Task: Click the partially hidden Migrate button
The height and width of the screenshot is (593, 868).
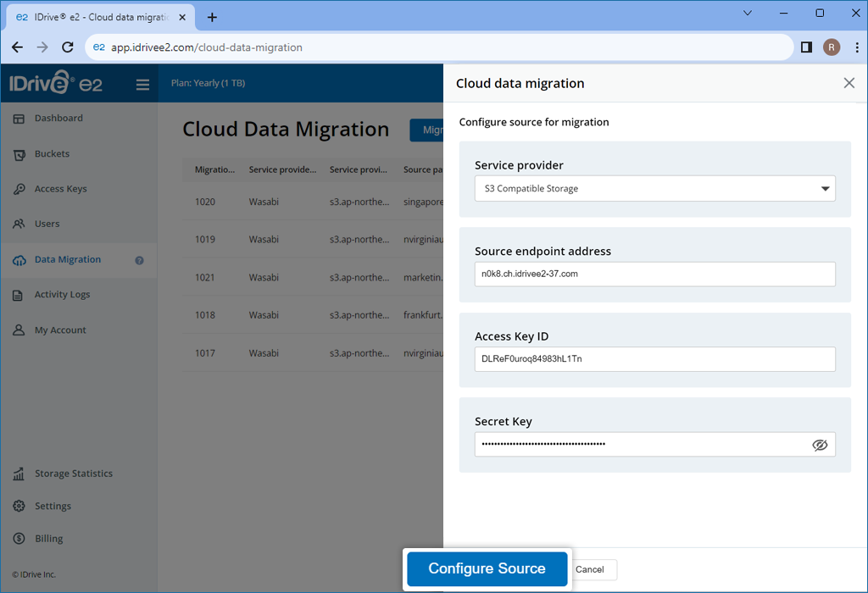Action: point(426,130)
